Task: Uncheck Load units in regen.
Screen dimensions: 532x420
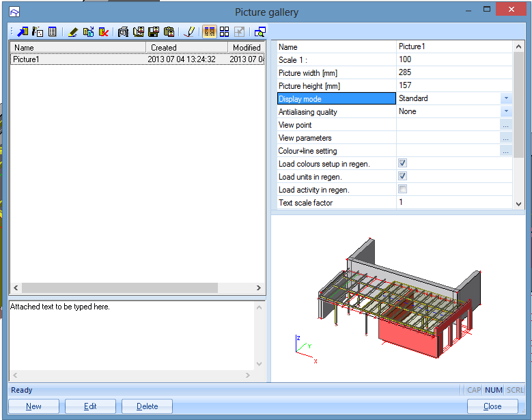Action: tap(402, 176)
